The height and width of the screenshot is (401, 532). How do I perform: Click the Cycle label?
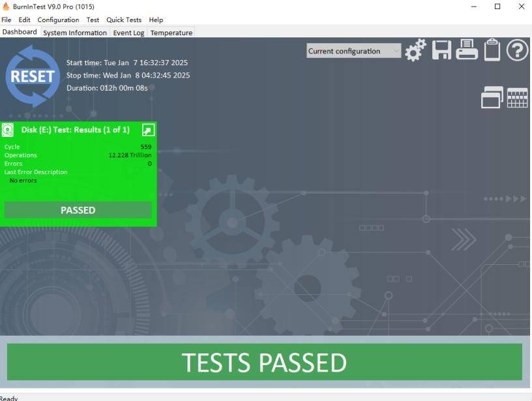click(12, 147)
